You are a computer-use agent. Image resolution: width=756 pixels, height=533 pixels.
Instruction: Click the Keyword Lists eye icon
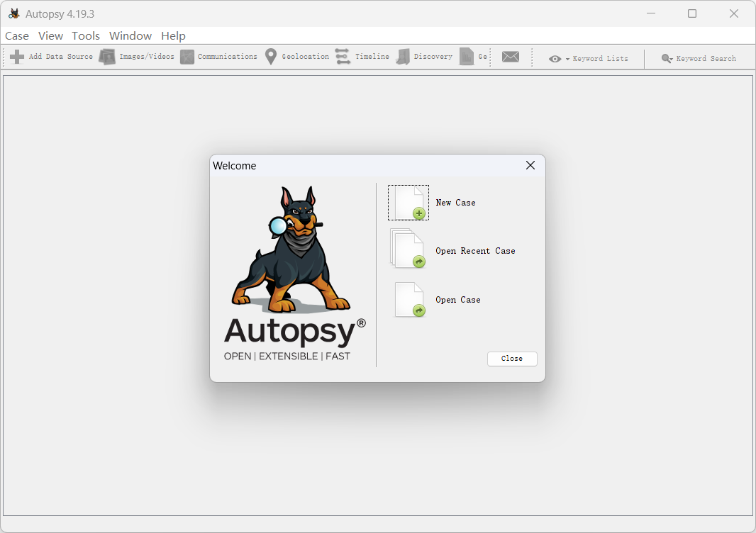[555, 59]
